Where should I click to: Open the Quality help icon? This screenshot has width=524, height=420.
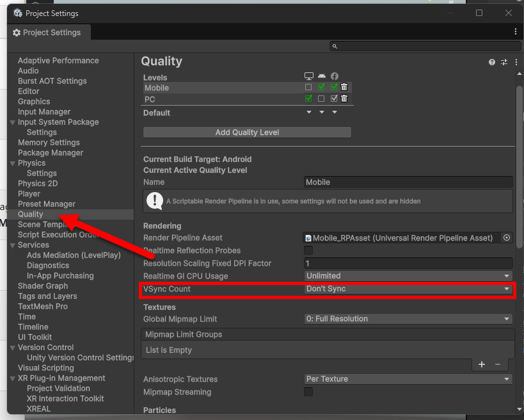tap(491, 62)
